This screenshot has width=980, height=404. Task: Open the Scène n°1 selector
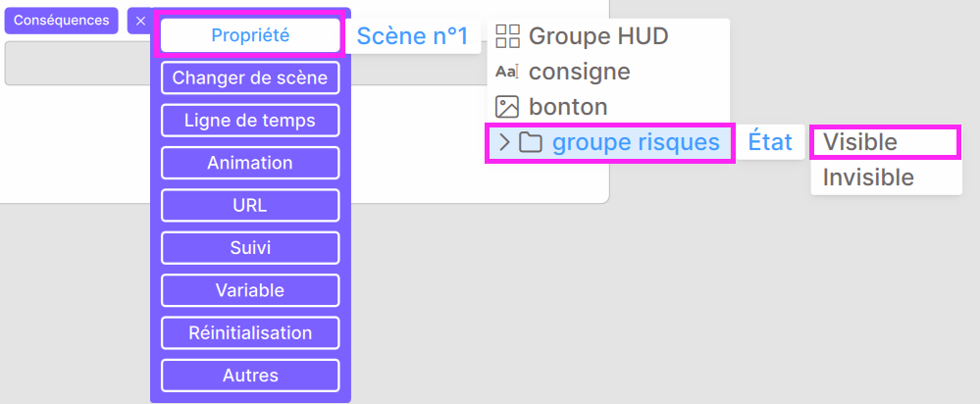click(412, 36)
